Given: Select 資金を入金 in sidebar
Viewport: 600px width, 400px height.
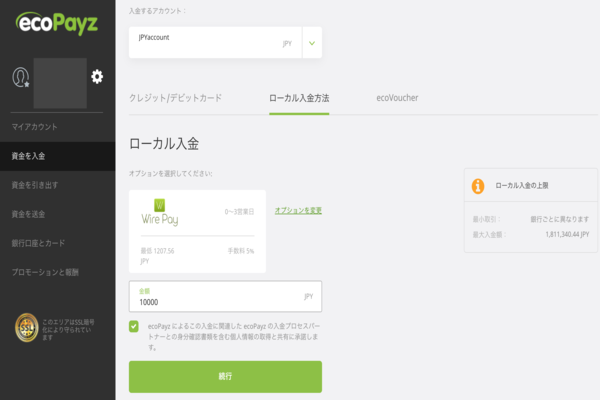Looking at the screenshot, I should [57, 156].
